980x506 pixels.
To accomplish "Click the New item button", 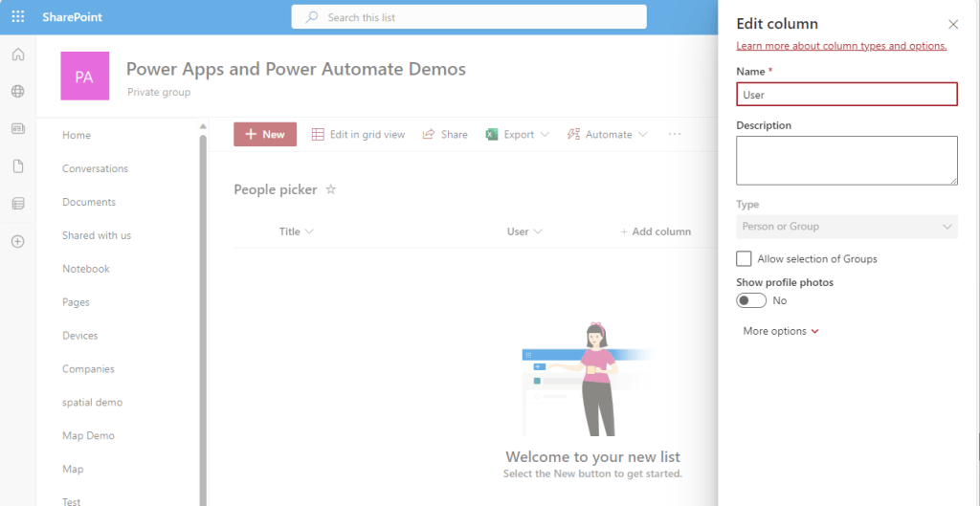I will 265,135.
